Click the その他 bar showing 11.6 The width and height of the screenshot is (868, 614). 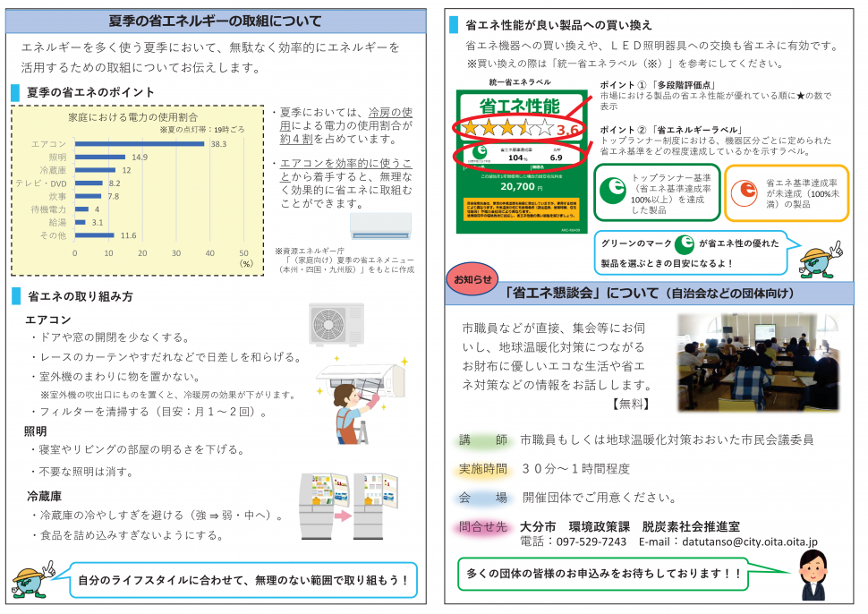pyautogui.click(x=95, y=235)
